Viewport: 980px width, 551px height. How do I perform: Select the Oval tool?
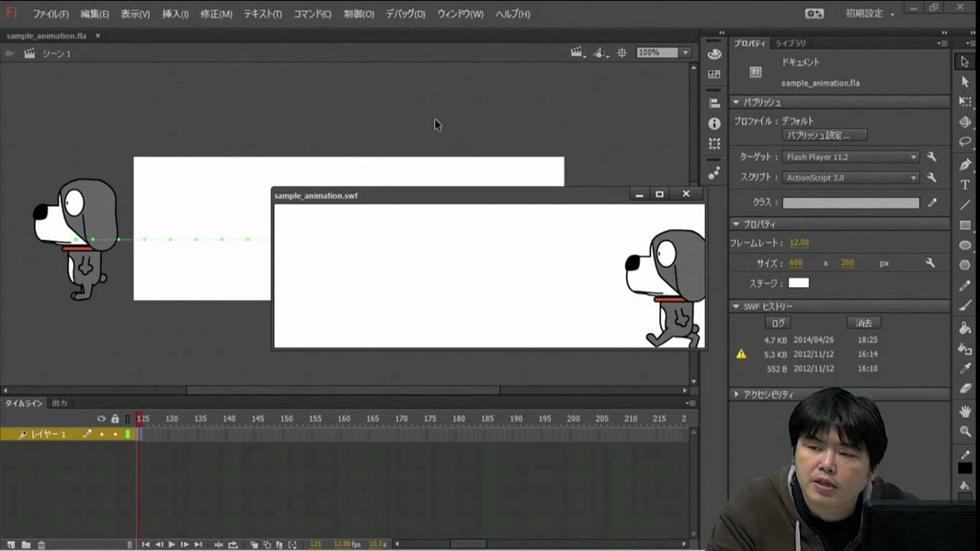coord(965,246)
